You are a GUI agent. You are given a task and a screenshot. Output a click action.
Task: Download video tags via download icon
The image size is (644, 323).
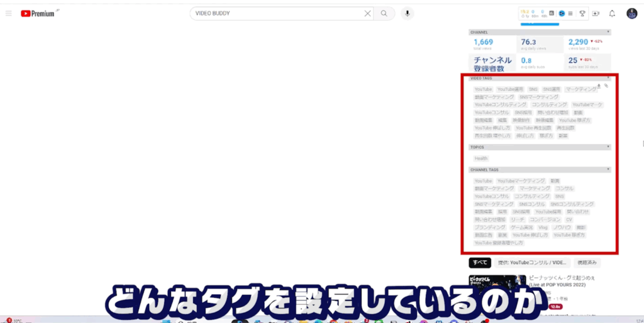point(599,85)
